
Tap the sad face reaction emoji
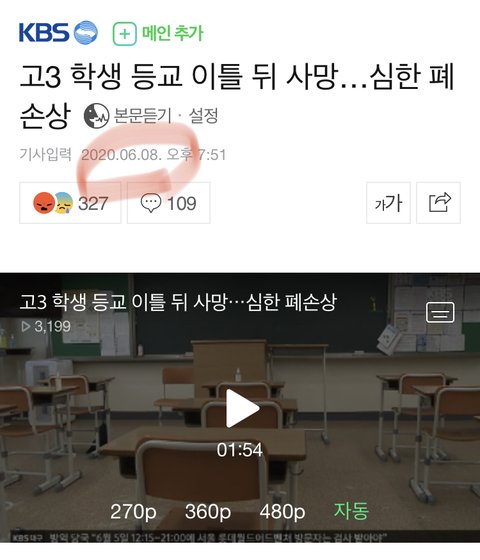(64, 203)
